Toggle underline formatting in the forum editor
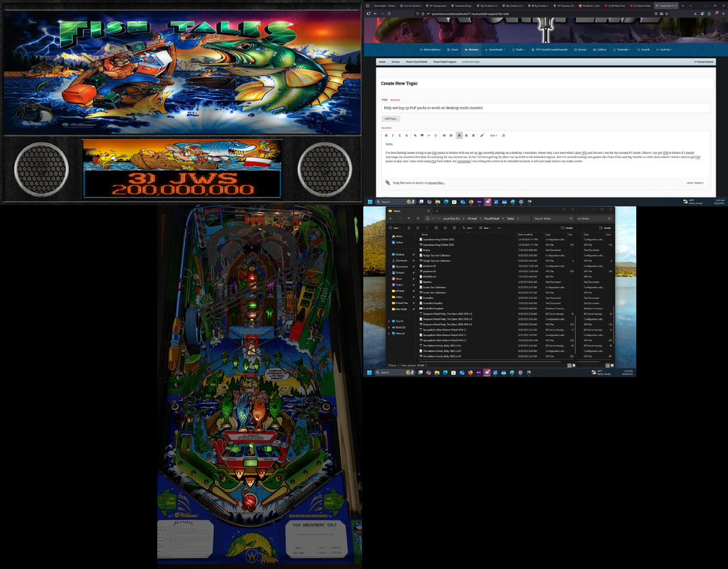This screenshot has width=728, height=569. click(400, 136)
